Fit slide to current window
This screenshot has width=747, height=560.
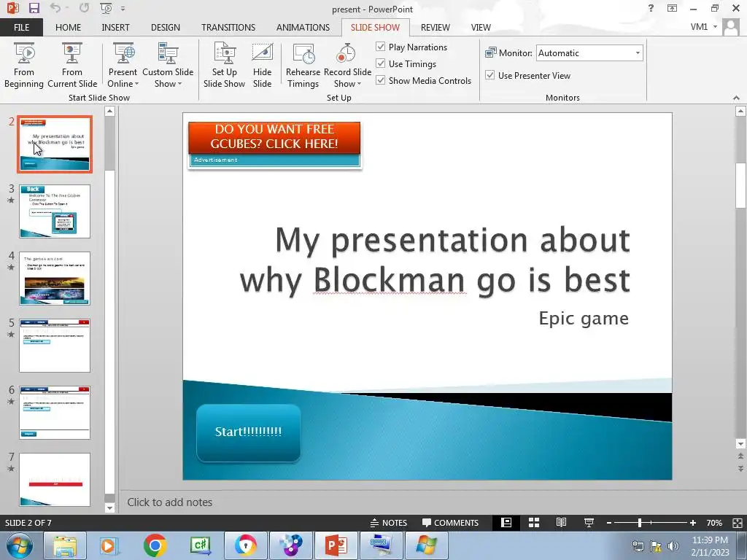pos(738,523)
